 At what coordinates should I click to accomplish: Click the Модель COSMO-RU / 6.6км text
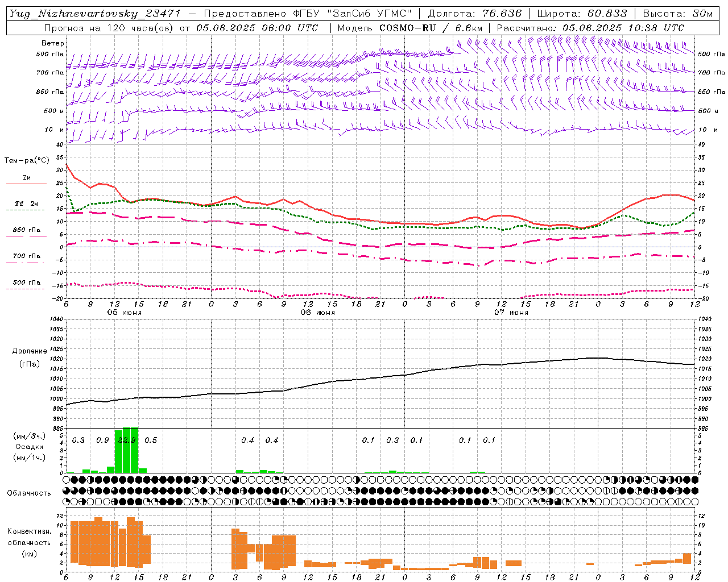click(x=410, y=28)
